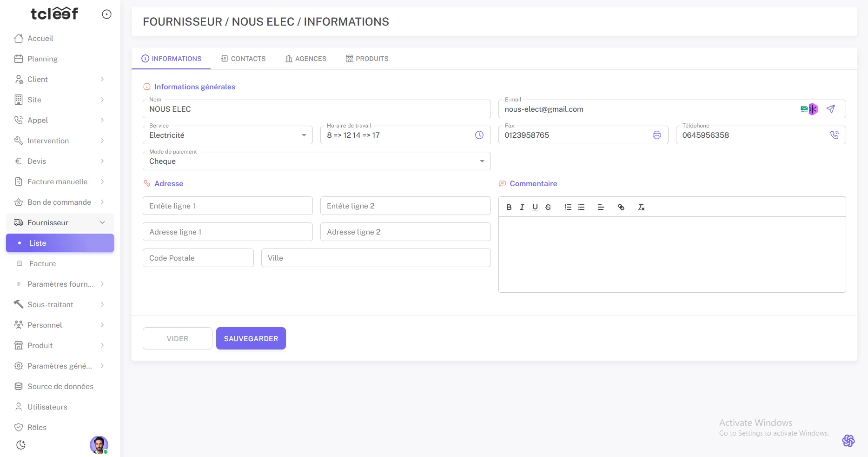
Task: Toggle bold formatting in the comment toolbar
Action: (x=509, y=207)
